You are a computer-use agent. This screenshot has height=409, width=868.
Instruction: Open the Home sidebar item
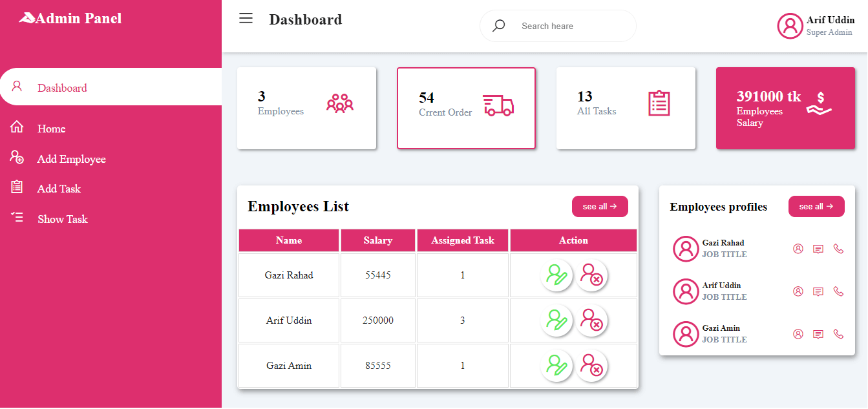(x=51, y=129)
